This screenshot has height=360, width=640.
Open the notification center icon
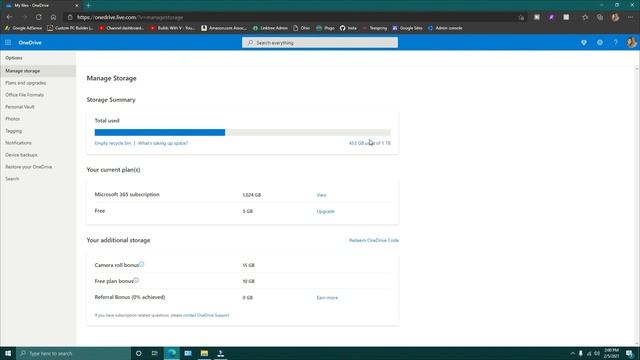[629, 353]
